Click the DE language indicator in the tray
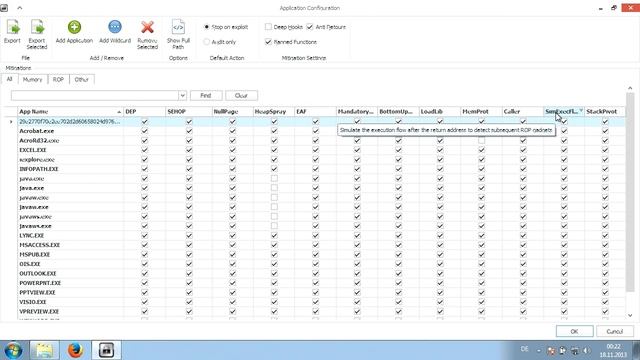This screenshot has width=640, height=360. tap(524, 349)
